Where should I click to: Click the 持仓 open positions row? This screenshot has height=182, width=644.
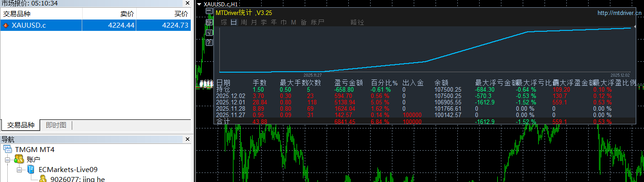point(223,89)
